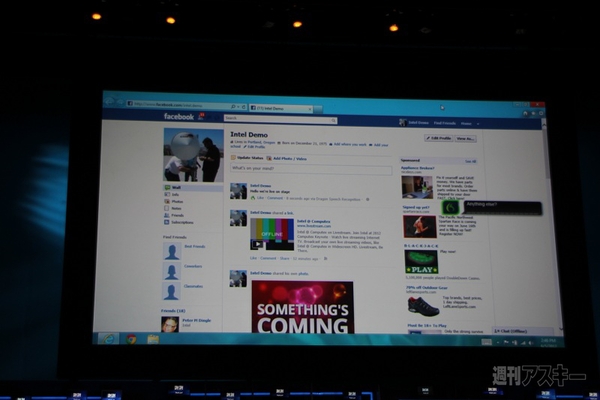The height and width of the screenshot is (400, 600).
Task: Open File Explorer from the taskbar
Action: coord(153,339)
